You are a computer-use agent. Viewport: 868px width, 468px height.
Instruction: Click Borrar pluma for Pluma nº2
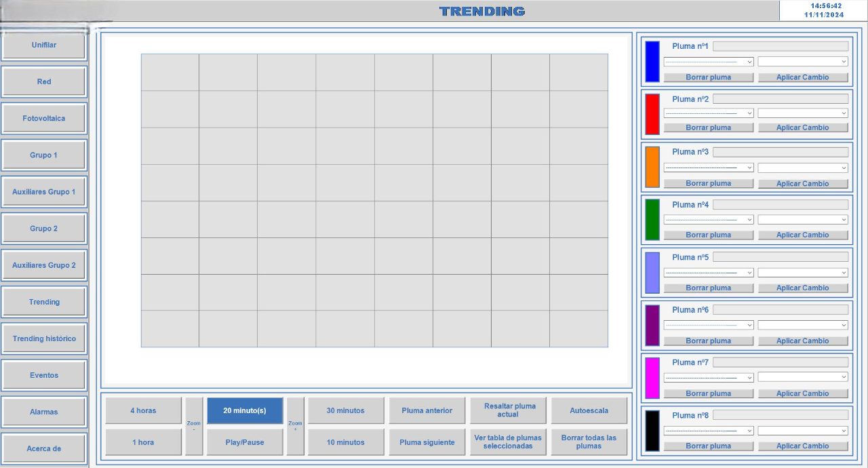click(708, 128)
